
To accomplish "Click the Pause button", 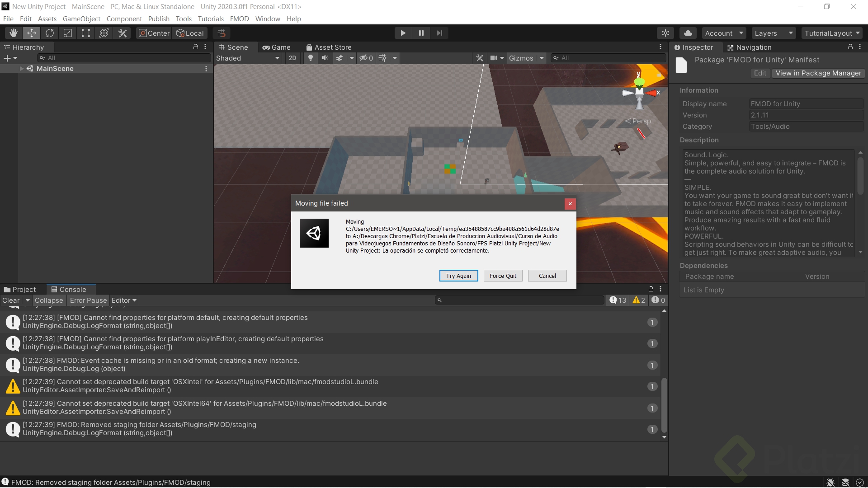I will tap(421, 33).
